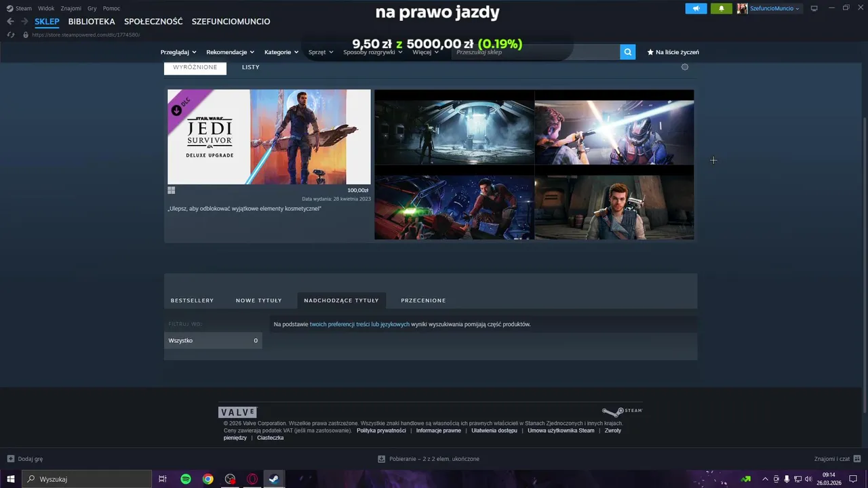Open the Steam menu
The width and height of the screenshot is (868, 488).
point(20,8)
